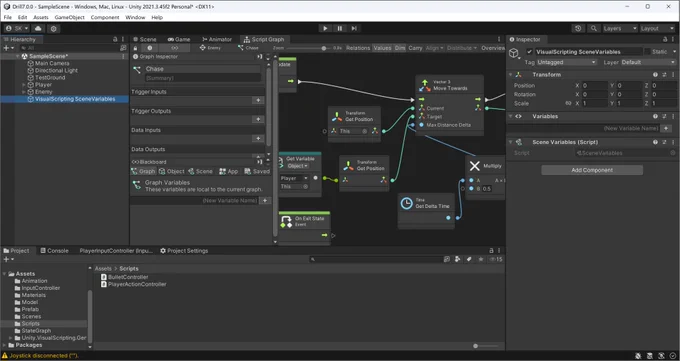
Task: Open the Project Settings tab
Action: (184, 251)
